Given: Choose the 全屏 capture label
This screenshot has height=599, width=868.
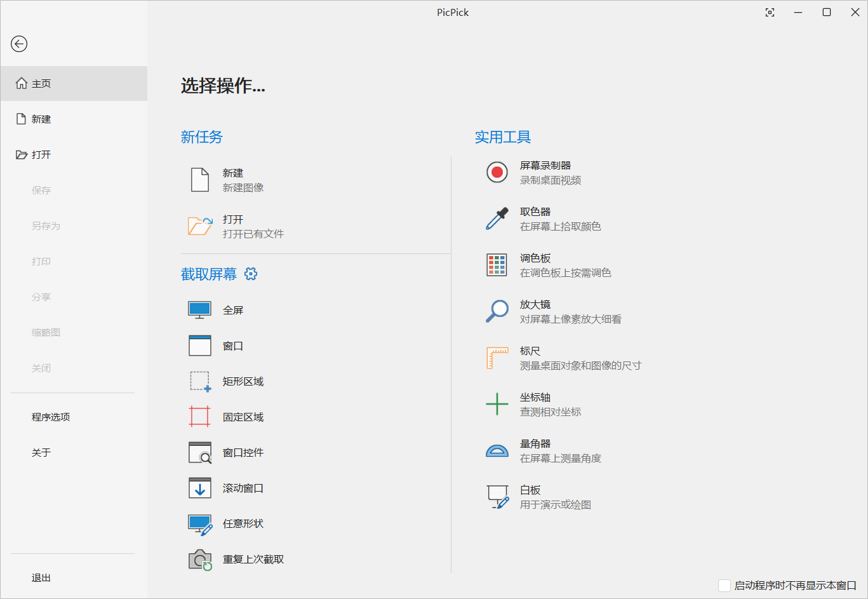Looking at the screenshot, I should [x=233, y=310].
